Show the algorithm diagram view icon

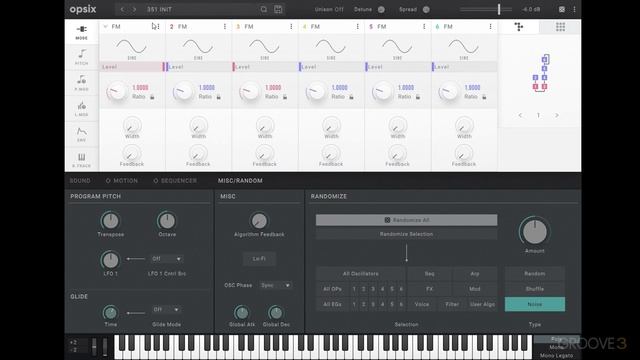519,27
